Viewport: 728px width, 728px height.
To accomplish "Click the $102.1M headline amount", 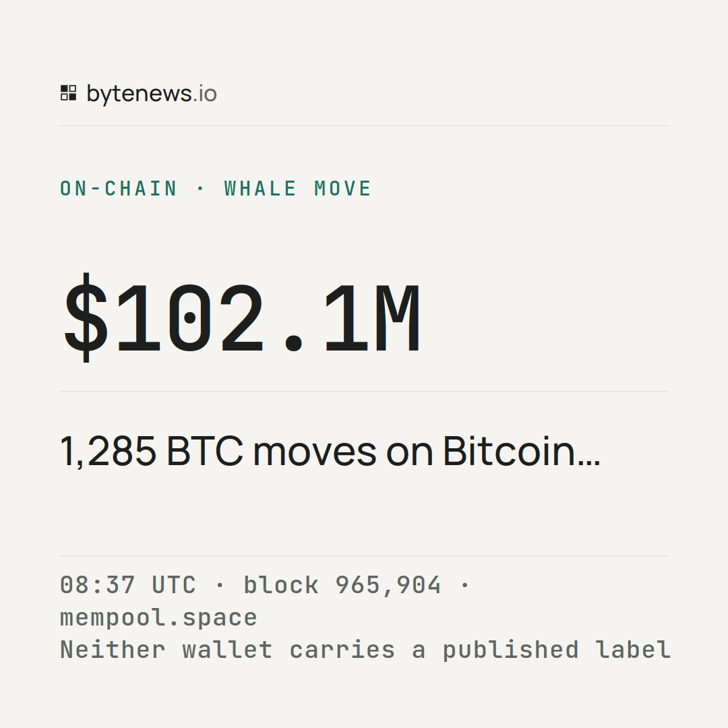I will click(243, 317).
